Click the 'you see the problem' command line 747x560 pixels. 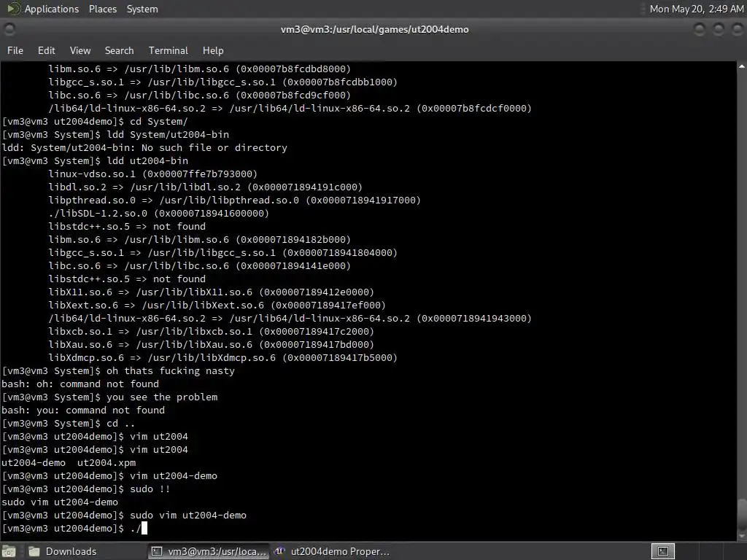pos(109,397)
